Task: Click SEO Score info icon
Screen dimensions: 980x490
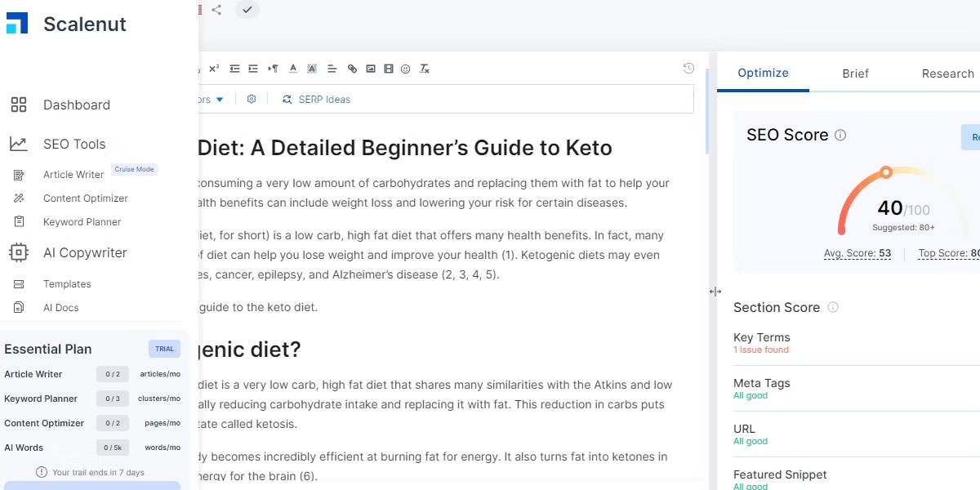Action: pos(840,136)
